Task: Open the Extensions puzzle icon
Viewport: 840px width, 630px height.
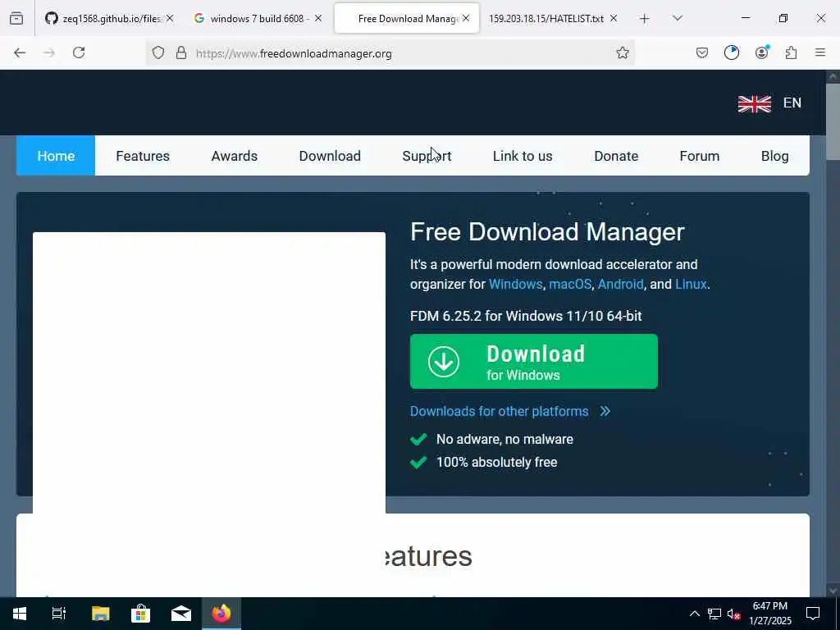Action: [791, 52]
